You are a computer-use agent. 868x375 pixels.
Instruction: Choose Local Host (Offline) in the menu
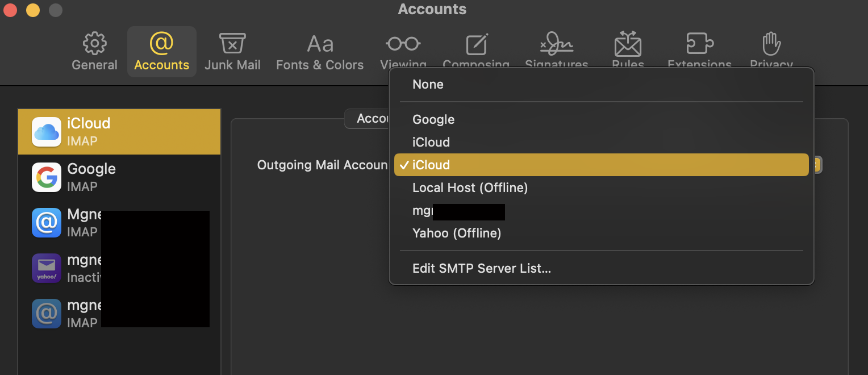point(601,188)
